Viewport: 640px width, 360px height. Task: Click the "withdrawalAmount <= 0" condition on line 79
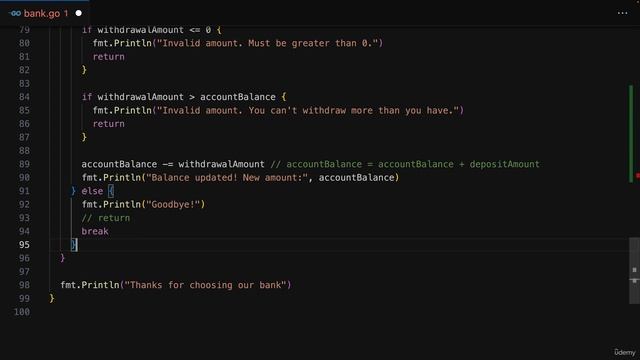click(154, 30)
